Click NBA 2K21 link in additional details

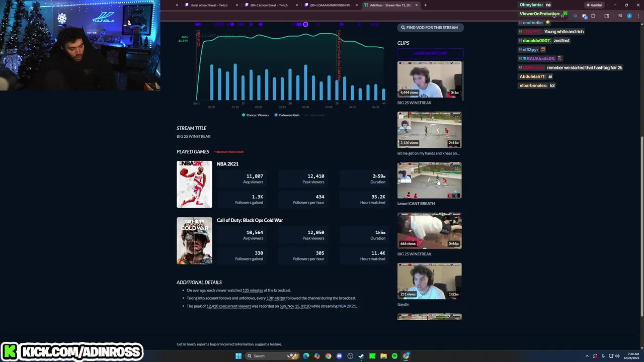click(347, 306)
